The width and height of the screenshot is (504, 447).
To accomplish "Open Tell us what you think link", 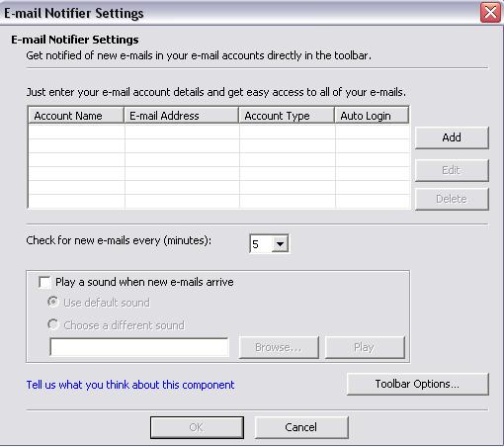I will (130, 385).
